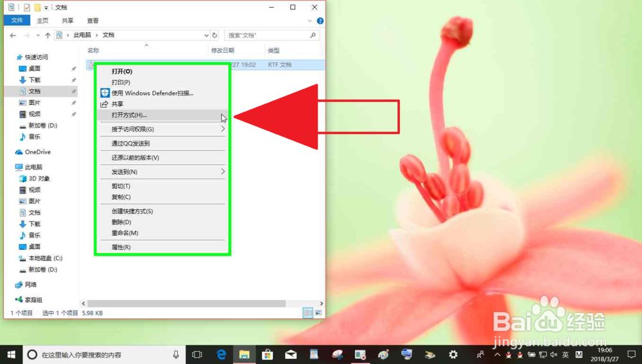Switch to the 主页 ribbon tab
The image size is (642, 364).
(x=42, y=21)
